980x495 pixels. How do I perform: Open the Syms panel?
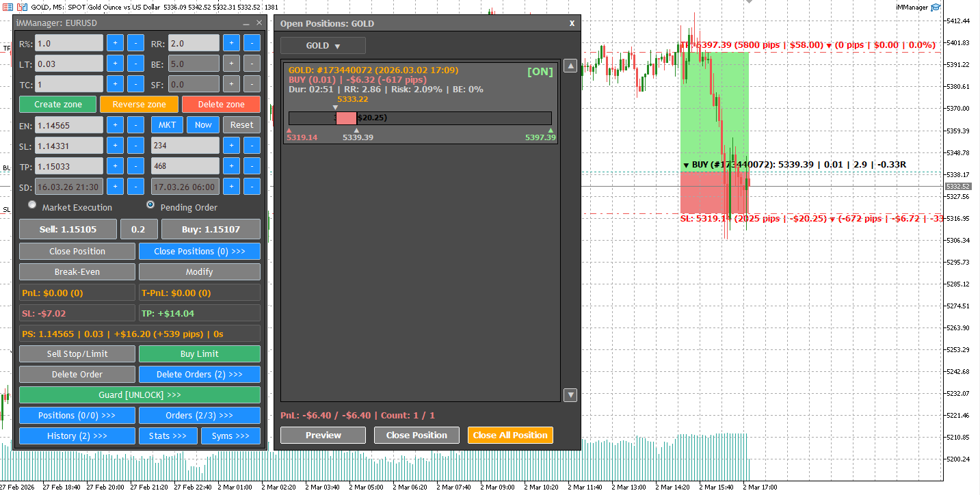[230, 436]
